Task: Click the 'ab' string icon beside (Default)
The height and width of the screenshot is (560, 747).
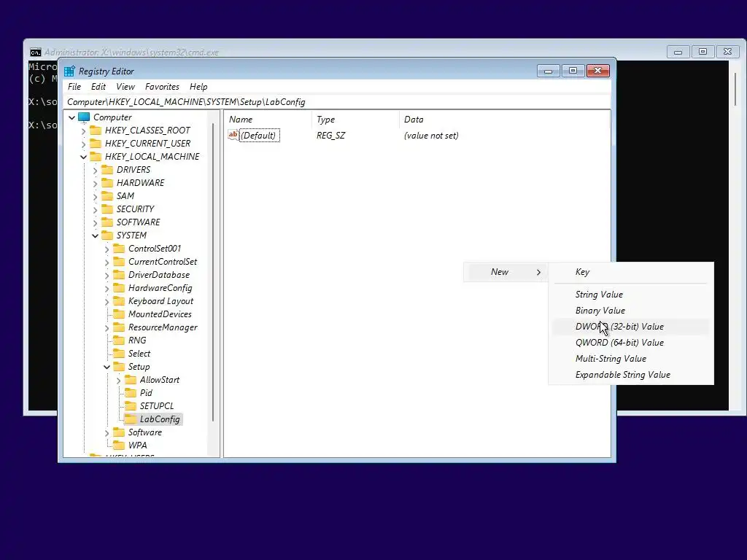Action: click(233, 135)
